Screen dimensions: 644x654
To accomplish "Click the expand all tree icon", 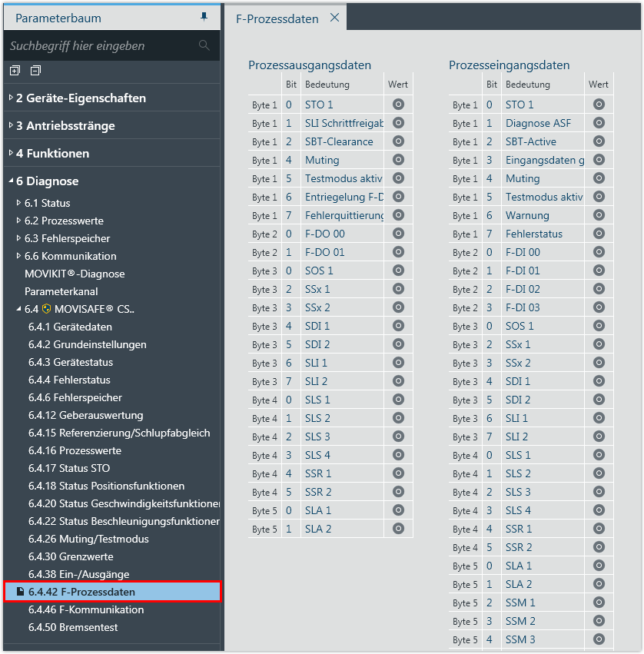I will (x=15, y=71).
